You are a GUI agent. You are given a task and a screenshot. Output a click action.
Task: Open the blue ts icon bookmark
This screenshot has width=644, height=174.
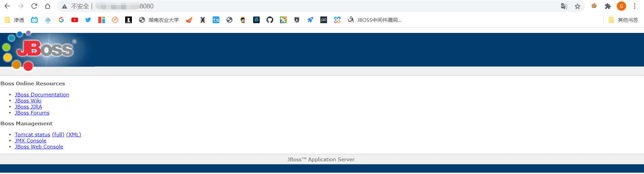click(216, 20)
